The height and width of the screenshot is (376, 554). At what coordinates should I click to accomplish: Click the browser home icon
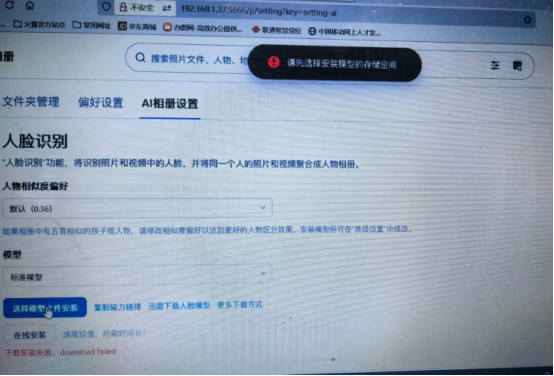coord(30,5)
